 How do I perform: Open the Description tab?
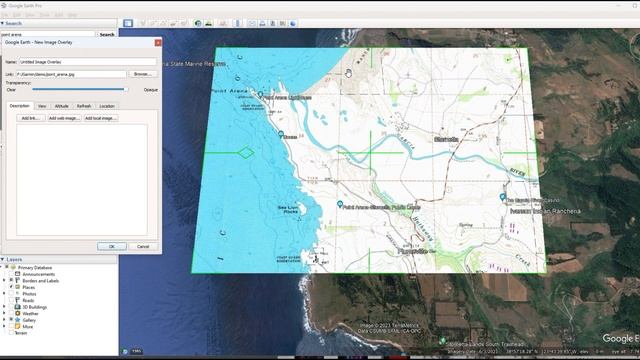pyautogui.click(x=20, y=106)
